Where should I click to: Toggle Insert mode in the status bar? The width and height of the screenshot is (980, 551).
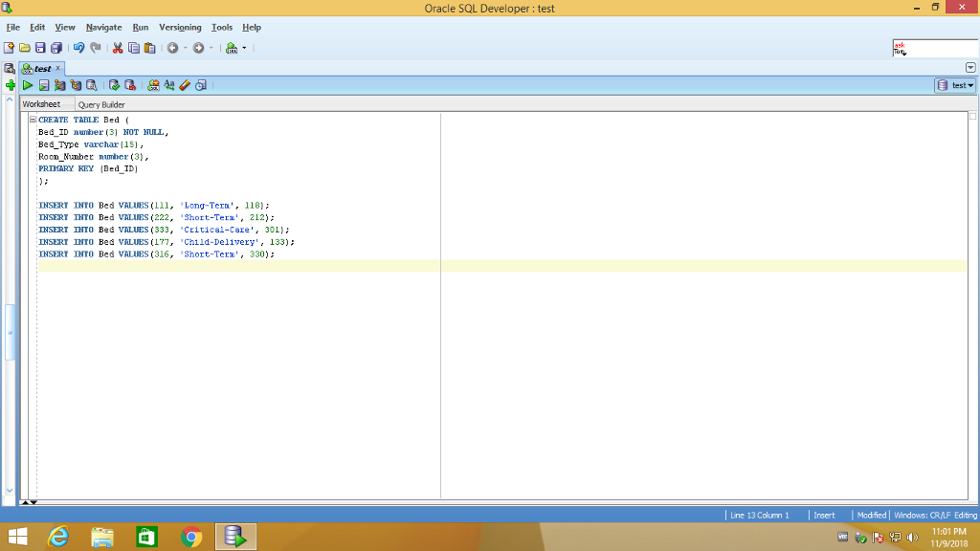point(825,515)
